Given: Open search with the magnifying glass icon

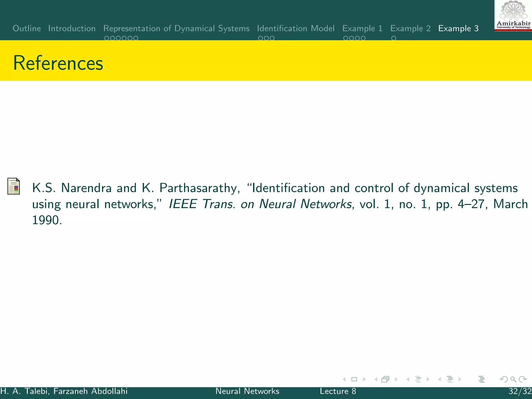Looking at the screenshot, I should pos(513,379).
